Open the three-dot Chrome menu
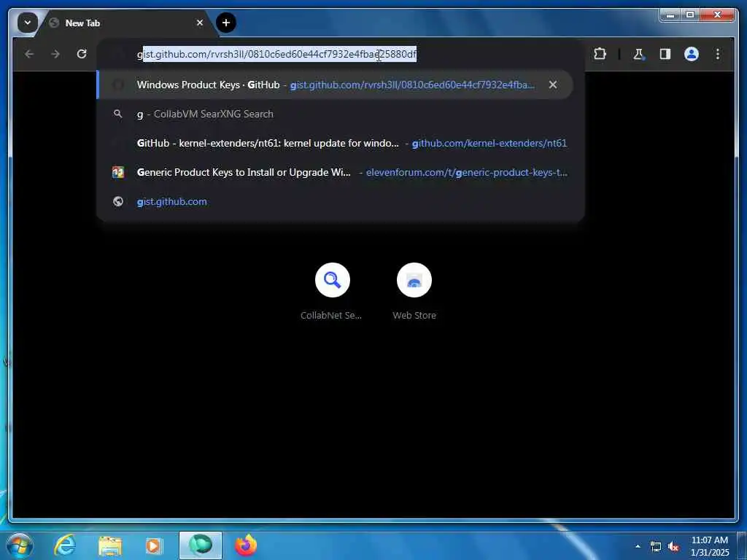The image size is (747, 560). pyautogui.click(x=718, y=54)
